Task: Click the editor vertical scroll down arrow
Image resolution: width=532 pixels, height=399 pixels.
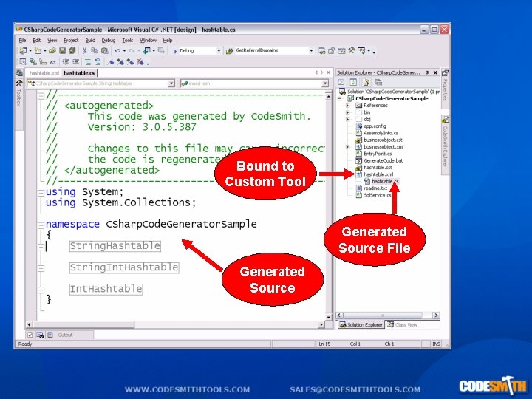Action: [x=328, y=317]
